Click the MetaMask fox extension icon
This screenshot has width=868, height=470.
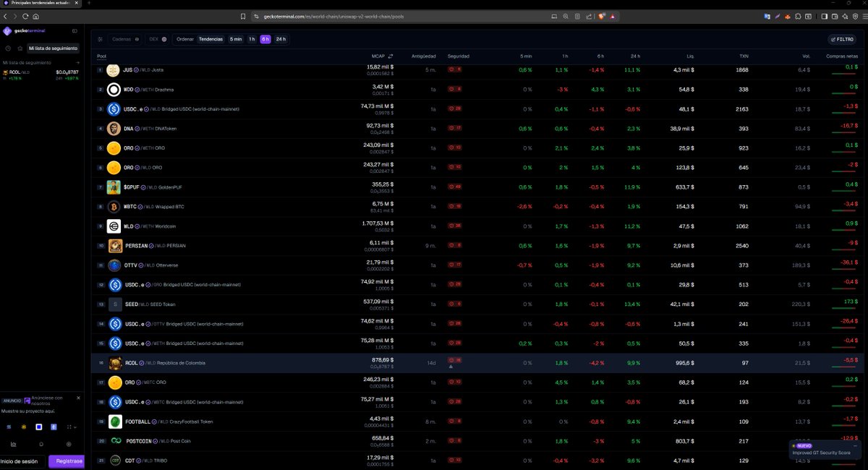pos(787,16)
